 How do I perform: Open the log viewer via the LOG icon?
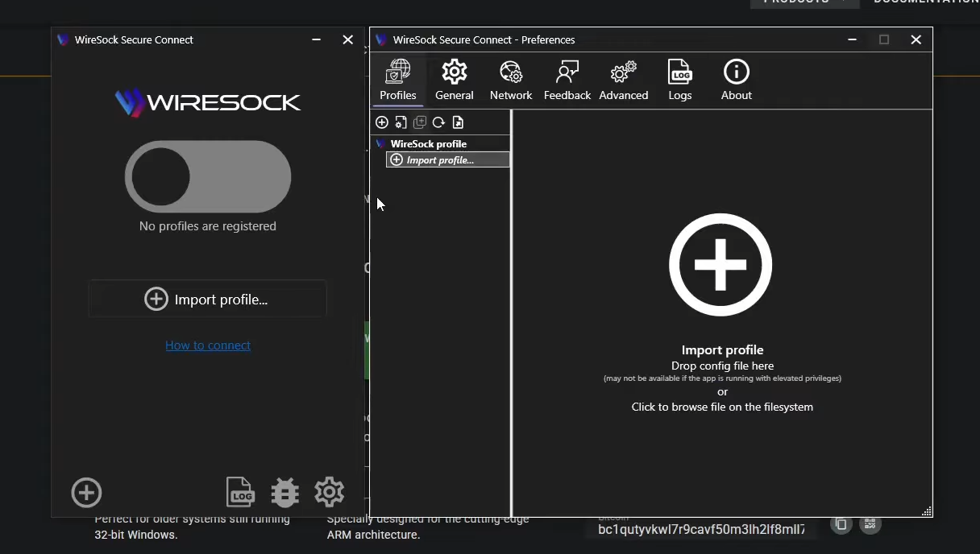click(239, 491)
